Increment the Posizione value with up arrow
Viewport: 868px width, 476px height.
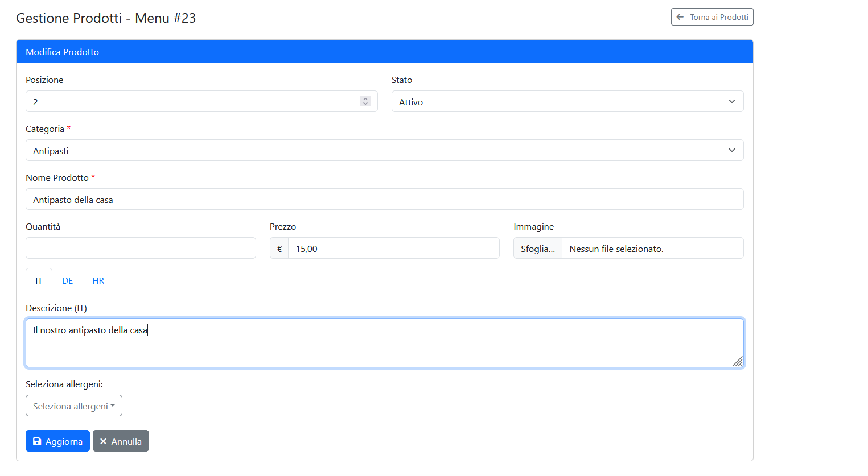click(x=365, y=98)
